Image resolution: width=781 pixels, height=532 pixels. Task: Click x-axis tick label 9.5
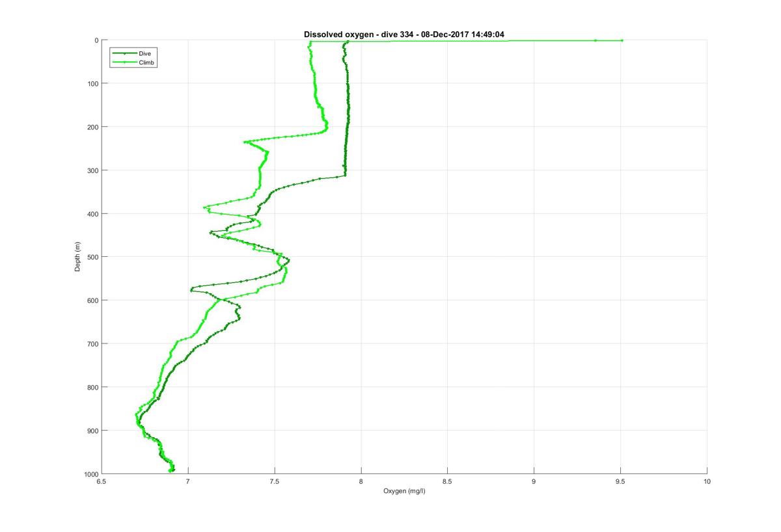(620, 481)
